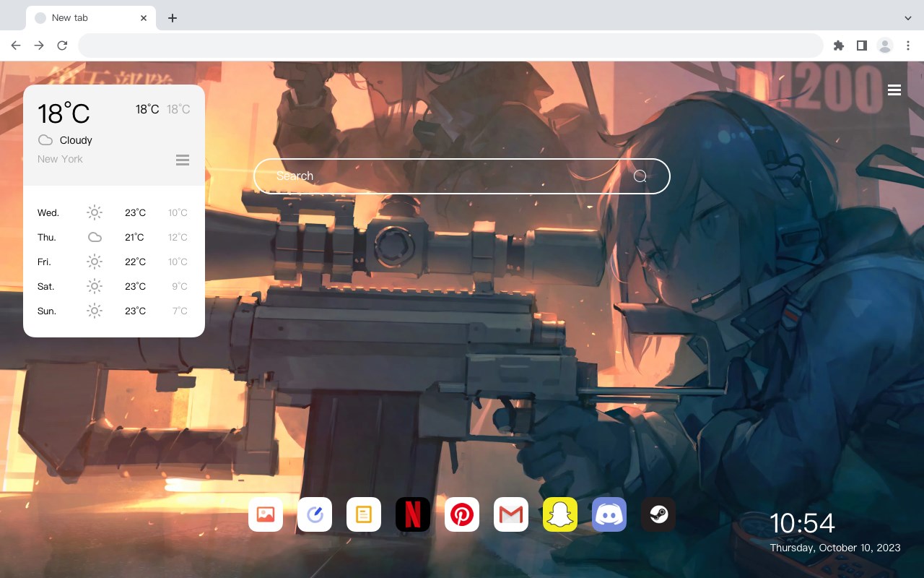
Task: Open the blue check task shortcut
Action: [315, 514]
